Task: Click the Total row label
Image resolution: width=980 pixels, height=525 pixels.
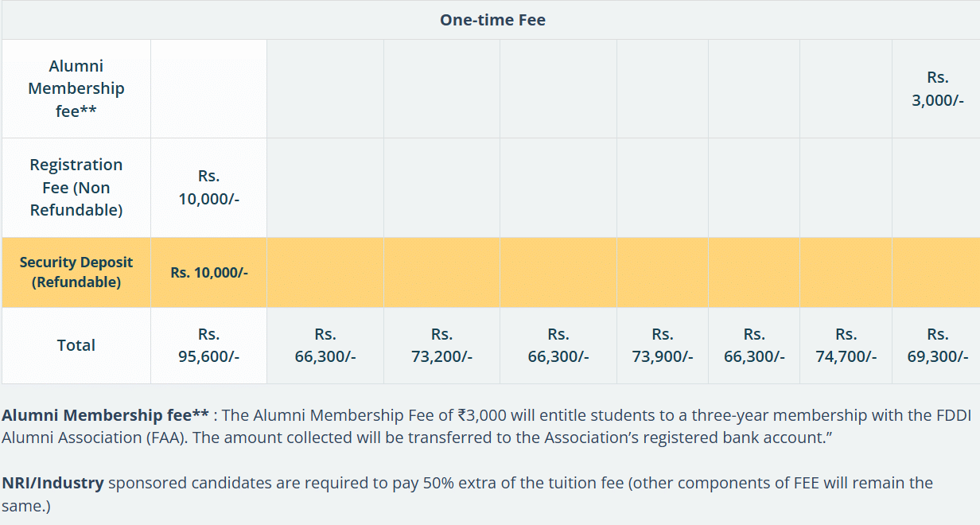Action: coord(76,345)
